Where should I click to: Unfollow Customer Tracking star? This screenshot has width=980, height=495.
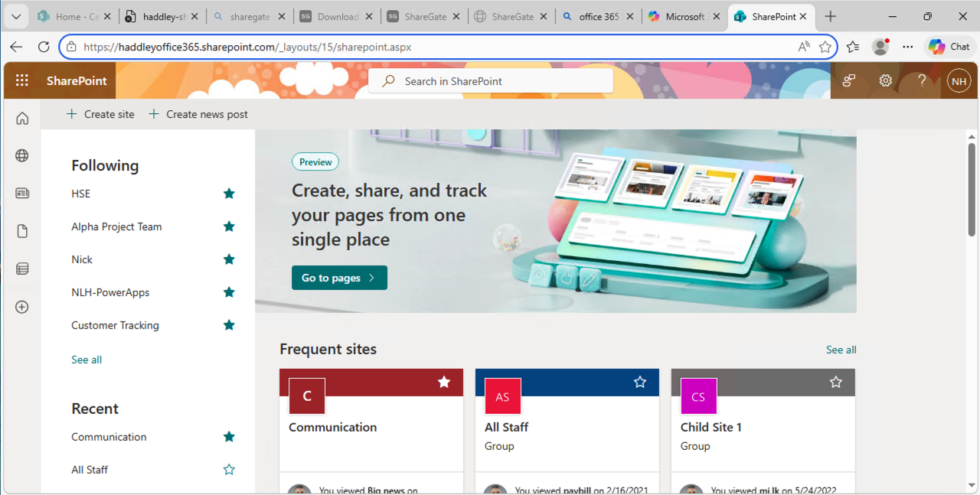tap(229, 325)
